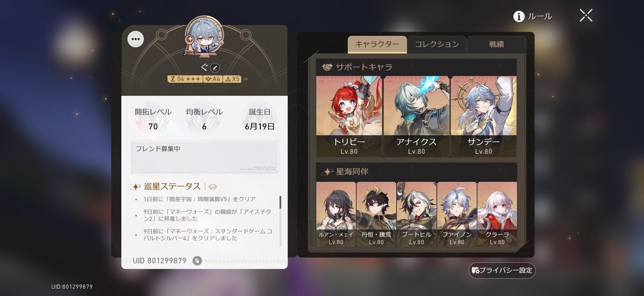Screen dimensions: 644x296
Task: Click the フレンド募集中 signature field
Action: click(x=206, y=157)
